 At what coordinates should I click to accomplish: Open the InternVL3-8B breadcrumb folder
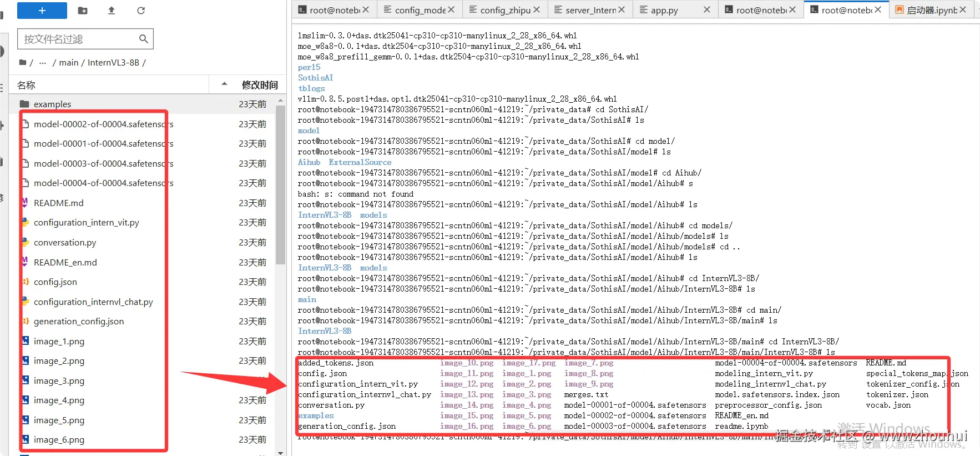(113, 63)
